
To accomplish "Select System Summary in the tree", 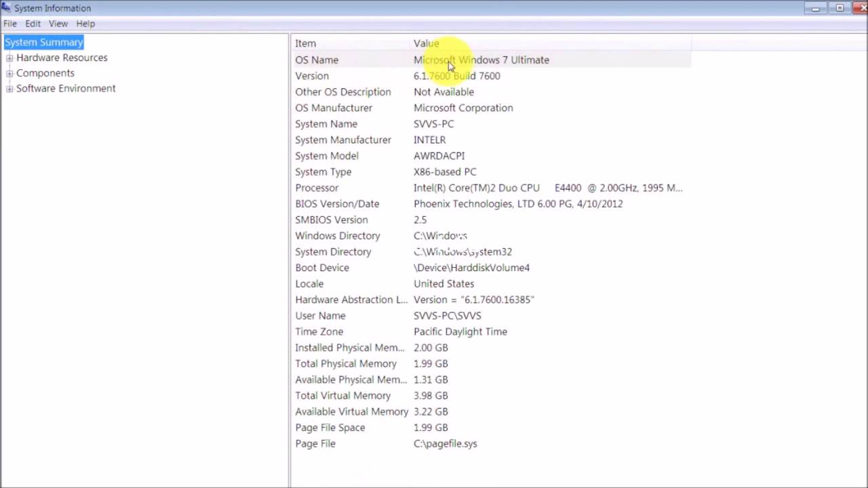I will (43, 42).
